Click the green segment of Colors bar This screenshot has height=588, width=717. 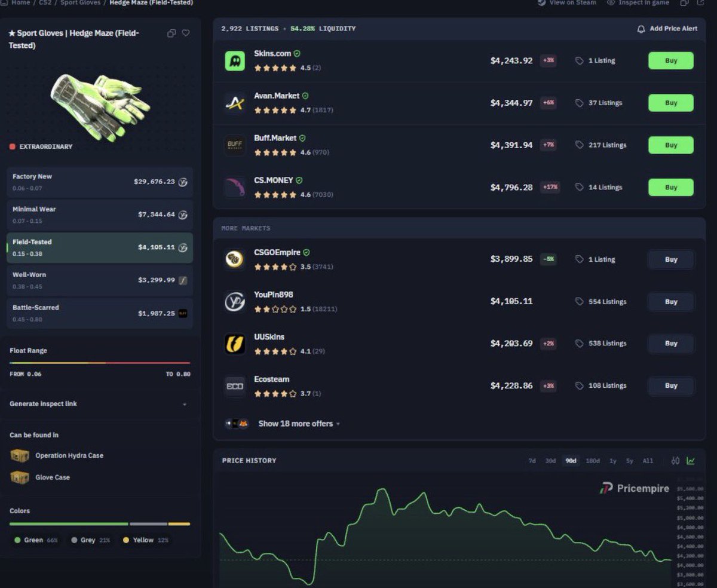(x=69, y=524)
